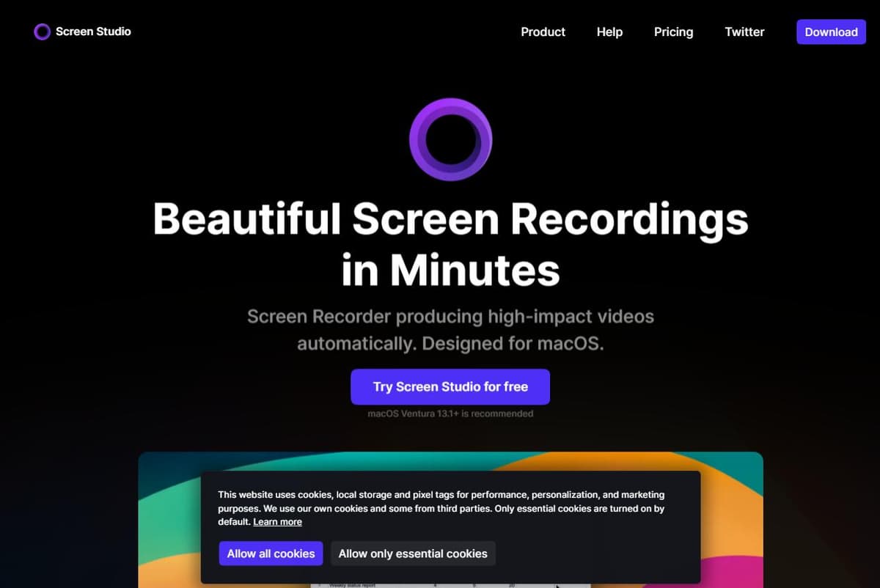880x588 pixels.
Task: Open the Learn more cookie link
Action: coord(277,521)
